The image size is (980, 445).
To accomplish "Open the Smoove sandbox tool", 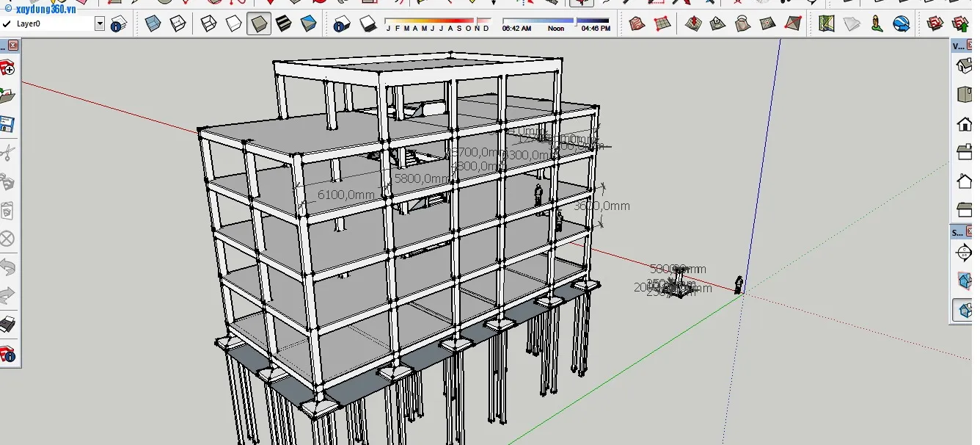I will [x=694, y=24].
